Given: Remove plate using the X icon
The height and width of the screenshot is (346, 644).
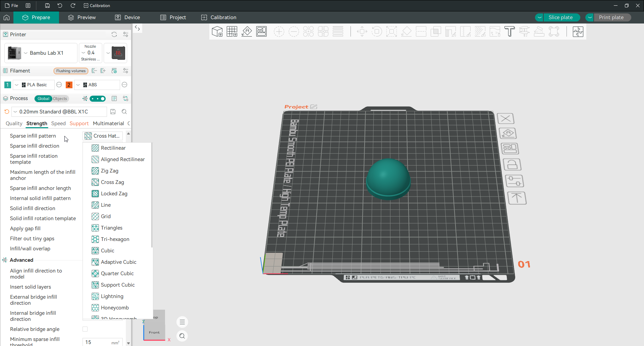Looking at the screenshot, I should pyautogui.click(x=505, y=118).
